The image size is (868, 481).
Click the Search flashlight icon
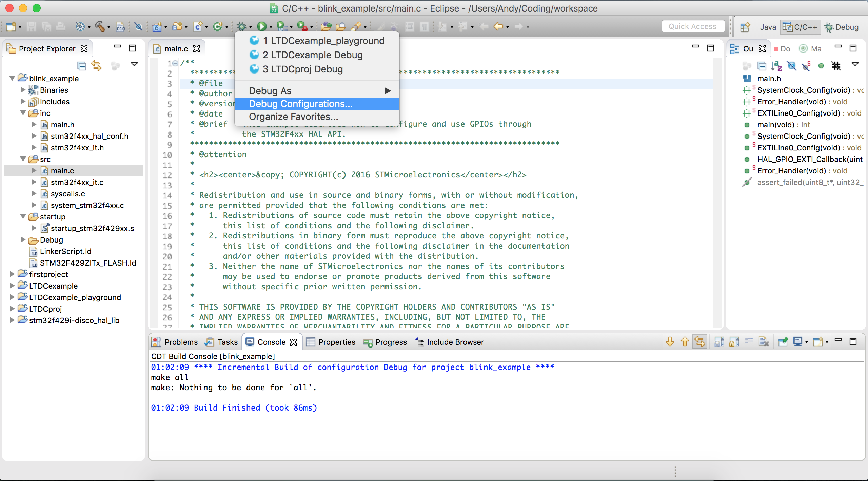coord(356,26)
